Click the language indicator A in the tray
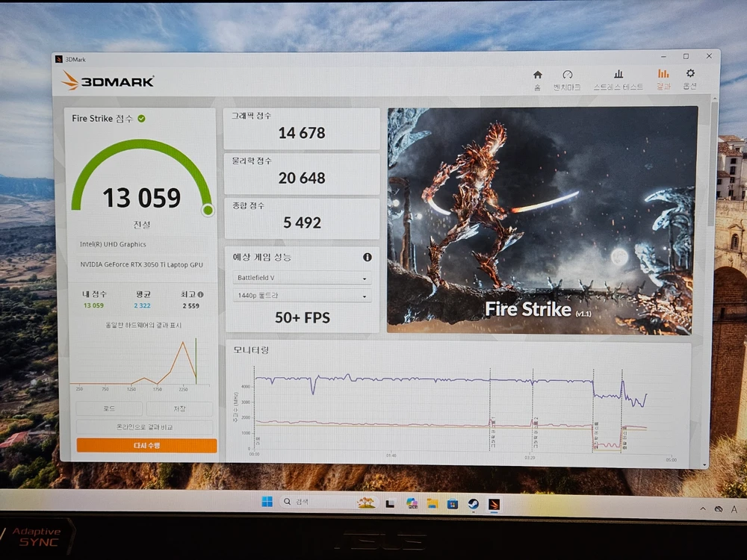Screen dimensions: 747x560 (734, 509)
